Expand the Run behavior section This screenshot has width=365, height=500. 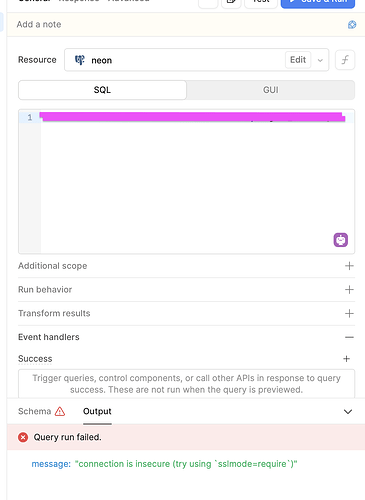point(349,289)
